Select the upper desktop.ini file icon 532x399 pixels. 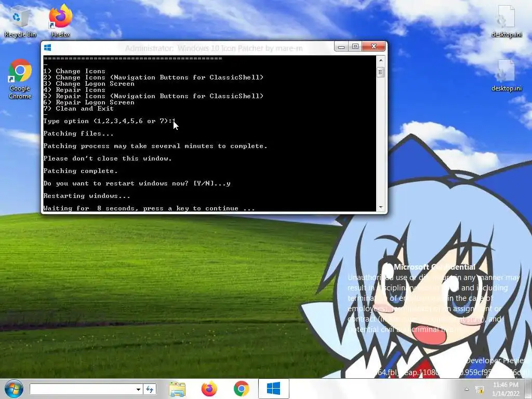coord(506,21)
